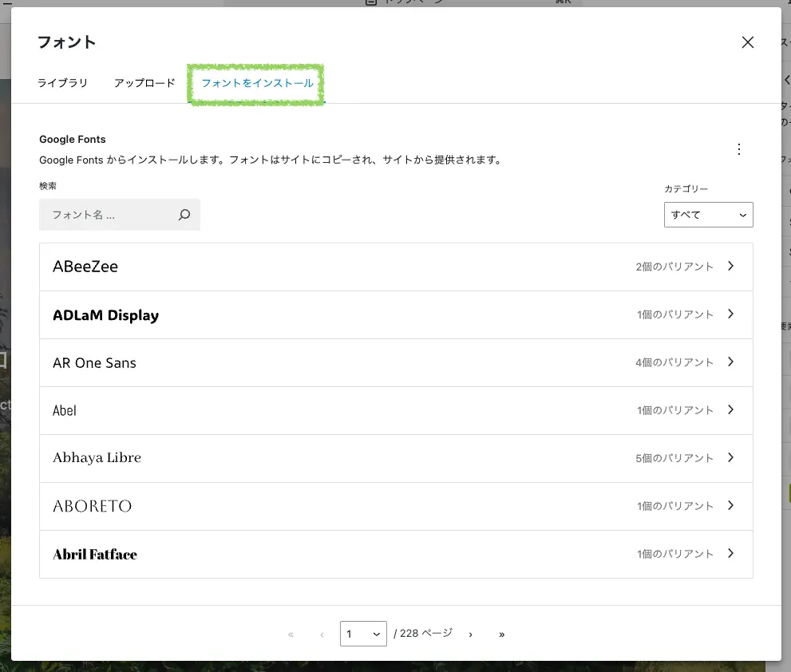Open the AR One Sans font entry
The image size is (791, 672).
pyautogui.click(x=396, y=362)
